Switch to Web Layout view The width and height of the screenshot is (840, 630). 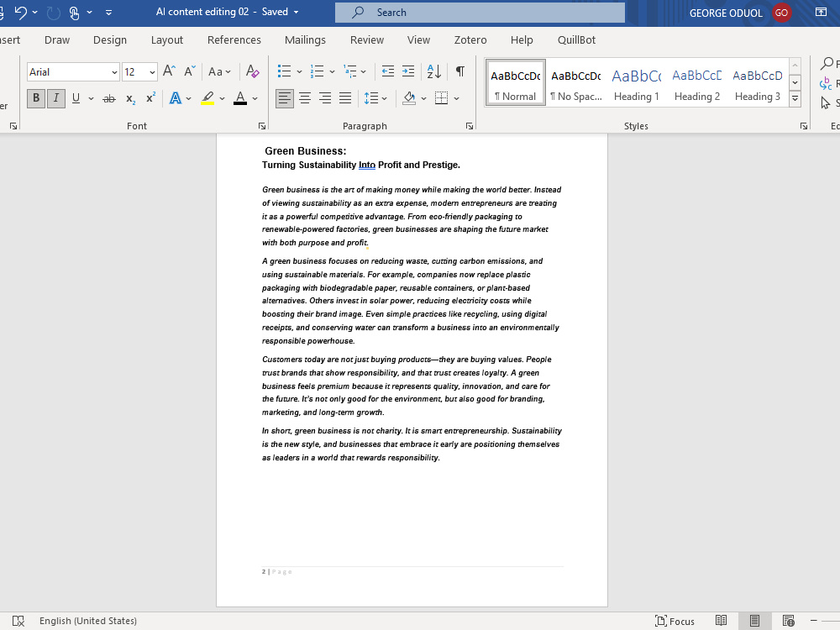pos(788,621)
